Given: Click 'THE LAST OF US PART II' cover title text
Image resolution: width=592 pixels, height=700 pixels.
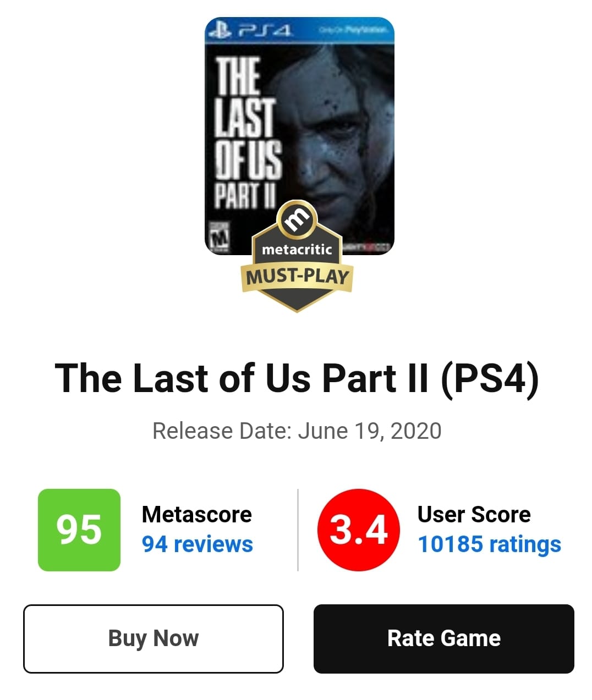Looking at the screenshot, I should click(x=248, y=134).
